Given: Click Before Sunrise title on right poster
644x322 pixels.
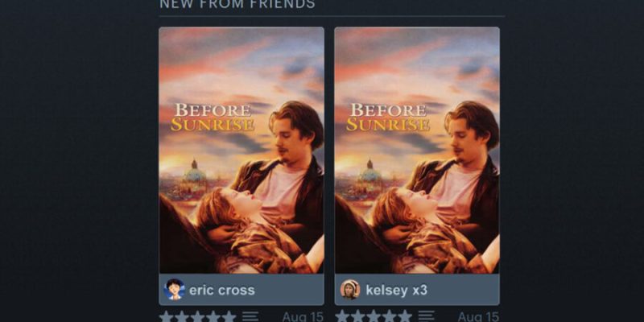Looking at the screenshot, I should pyautogui.click(x=388, y=117).
